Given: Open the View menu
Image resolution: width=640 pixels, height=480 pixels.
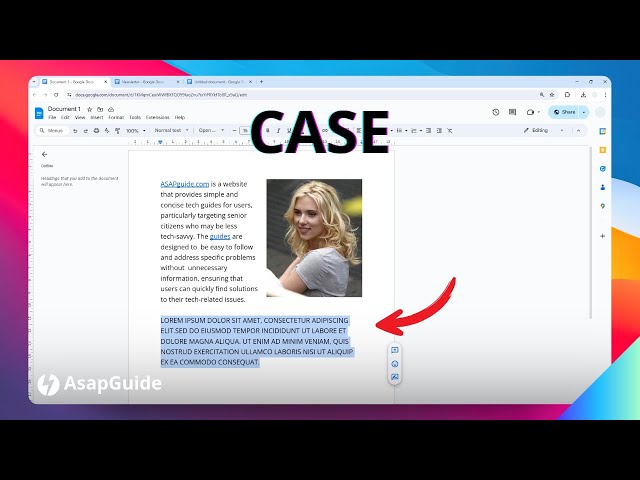Looking at the screenshot, I should click(80, 118).
